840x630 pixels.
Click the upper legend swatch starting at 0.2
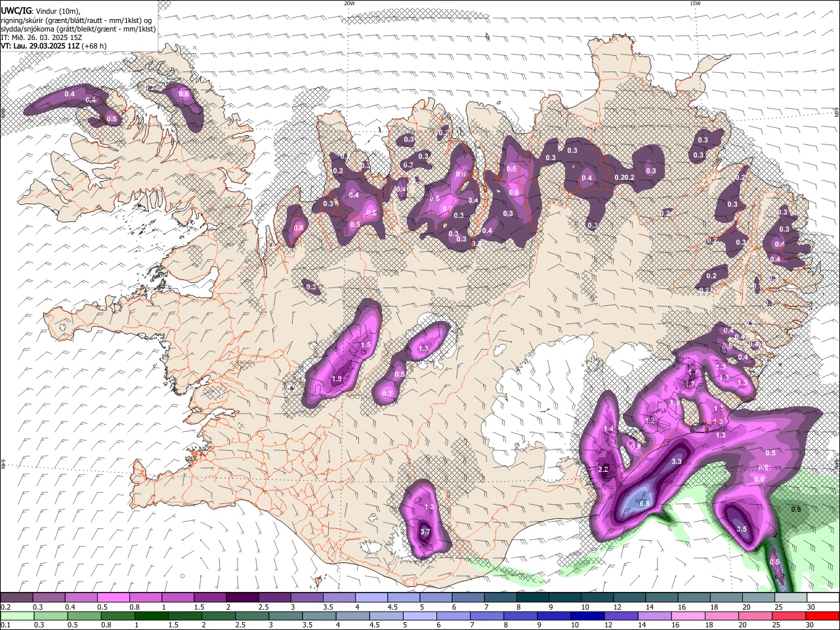[17, 597]
